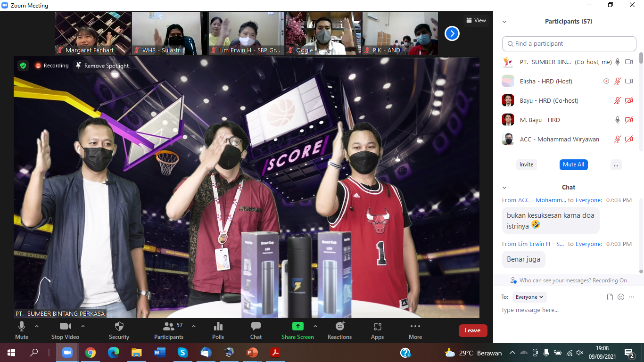Image resolution: width=644 pixels, height=362 pixels.
Task: Open Windows notification center icon
Action: coord(629,353)
